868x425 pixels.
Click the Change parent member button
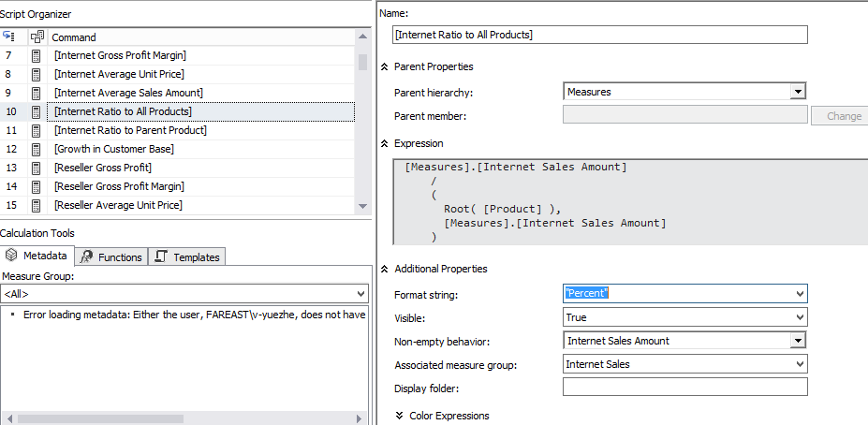(x=840, y=116)
